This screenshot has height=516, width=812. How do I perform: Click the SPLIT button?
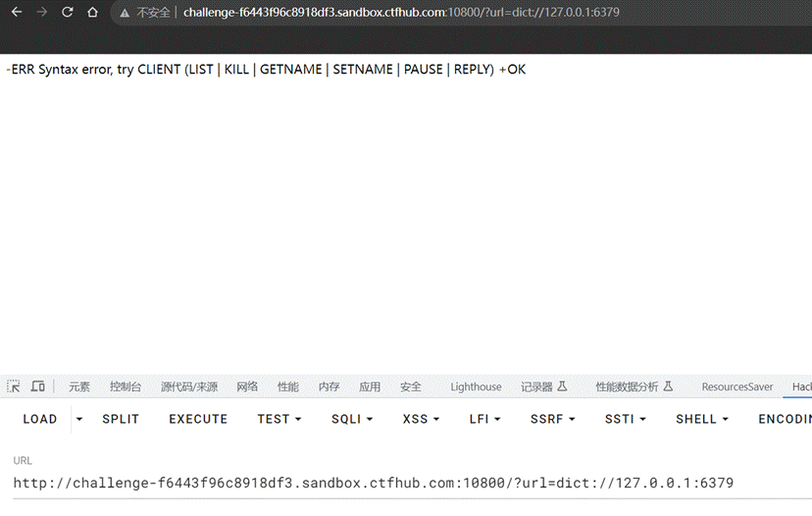pyautogui.click(x=121, y=419)
